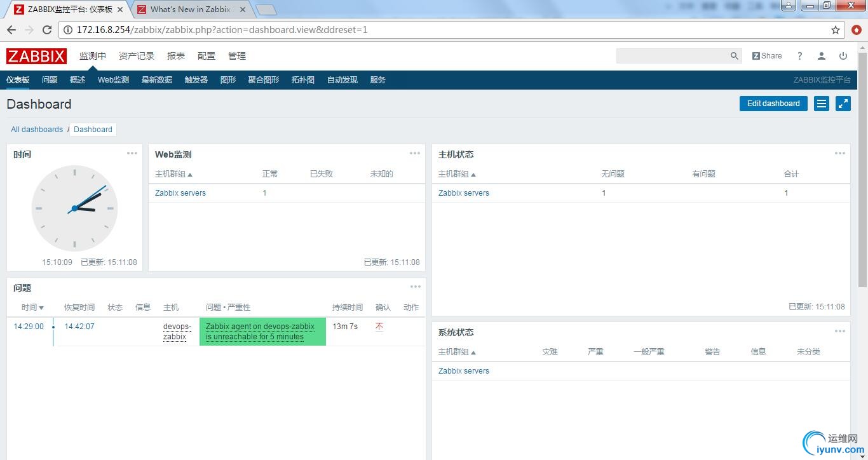Click the Edit dashboard button

click(x=773, y=104)
